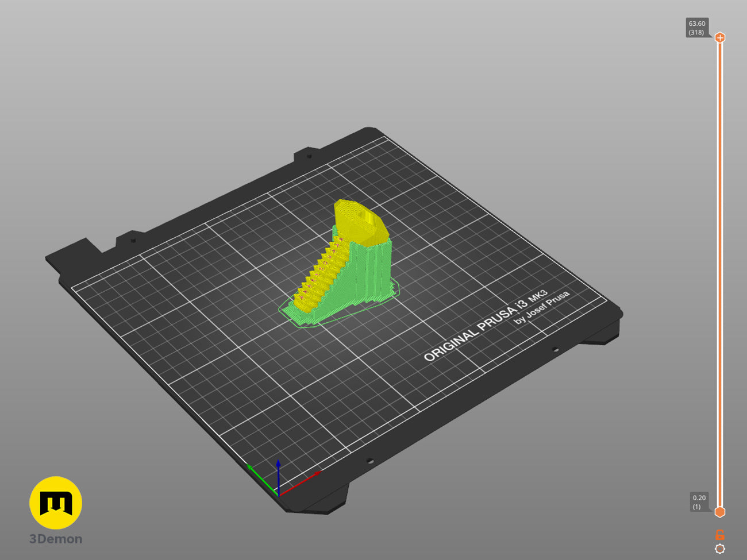Image resolution: width=747 pixels, height=560 pixels.
Task: Click the top layer slider thumb with plus
Action: pos(719,38)
